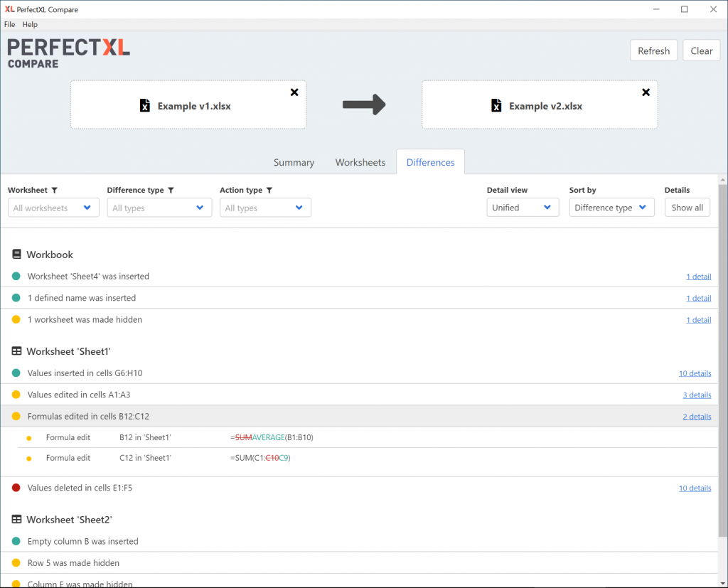Click green dot beside Empty column B inserted

(x=16, y=541)
